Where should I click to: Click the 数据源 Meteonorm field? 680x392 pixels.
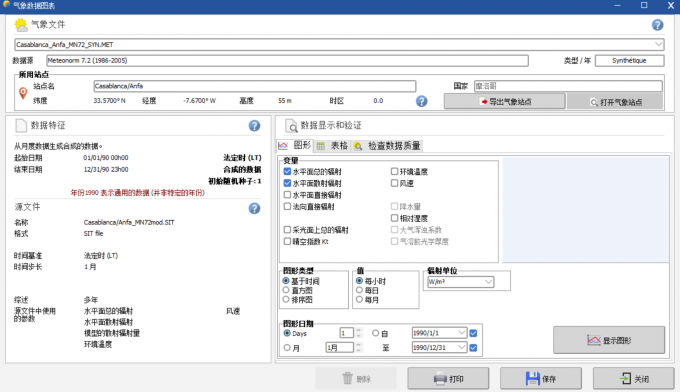click(287, 60)
